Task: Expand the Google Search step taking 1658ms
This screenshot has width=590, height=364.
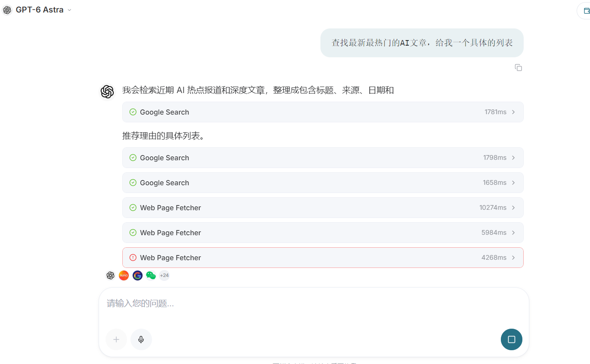Action: (x=323, y=183)
